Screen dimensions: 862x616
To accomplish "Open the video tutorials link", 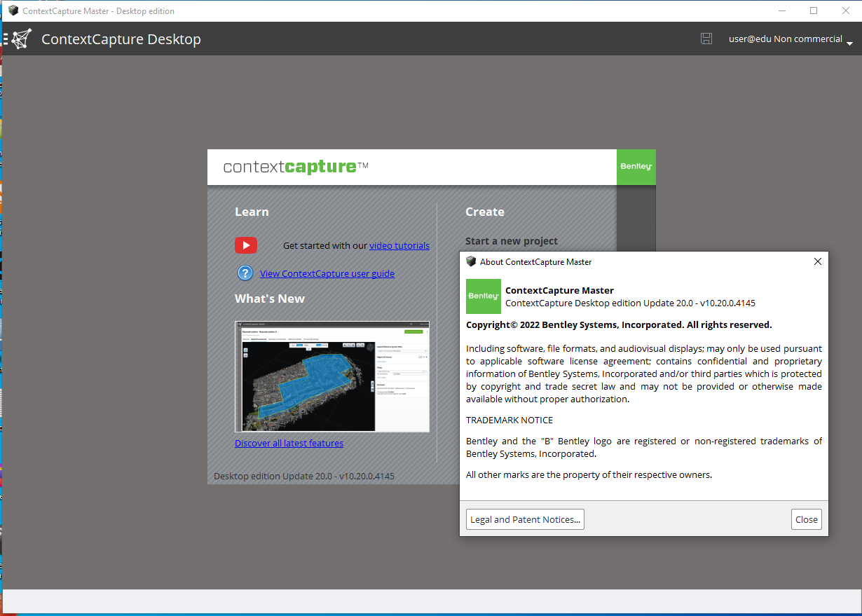I will coord(399,245).
